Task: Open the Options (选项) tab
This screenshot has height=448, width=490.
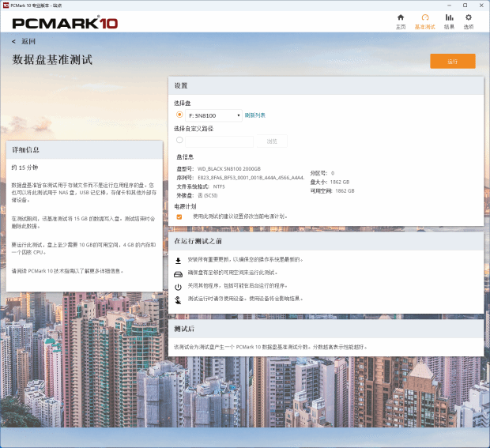Action: point(469,22)
